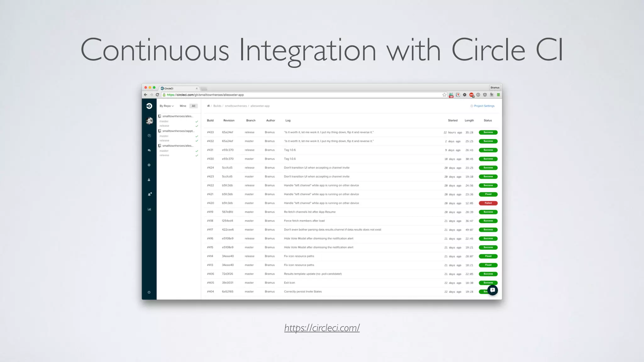
Task: Open the insights bar chart icon
Action: point(149,209)
